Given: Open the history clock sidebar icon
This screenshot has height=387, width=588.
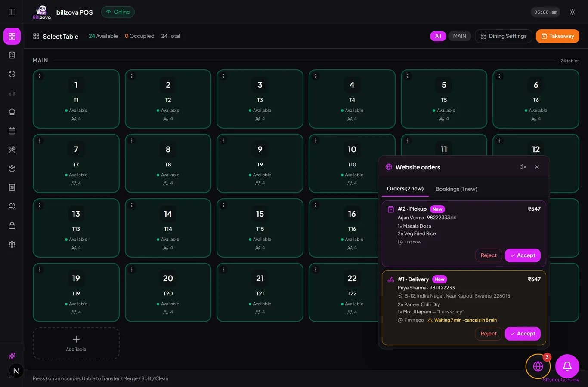Looking at the screenshot, I should [12, 74].
